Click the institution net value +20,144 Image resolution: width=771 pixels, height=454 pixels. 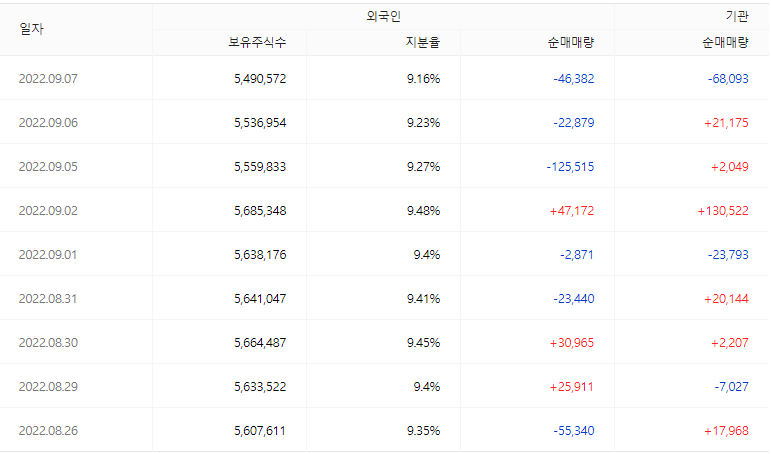(726, 299)
